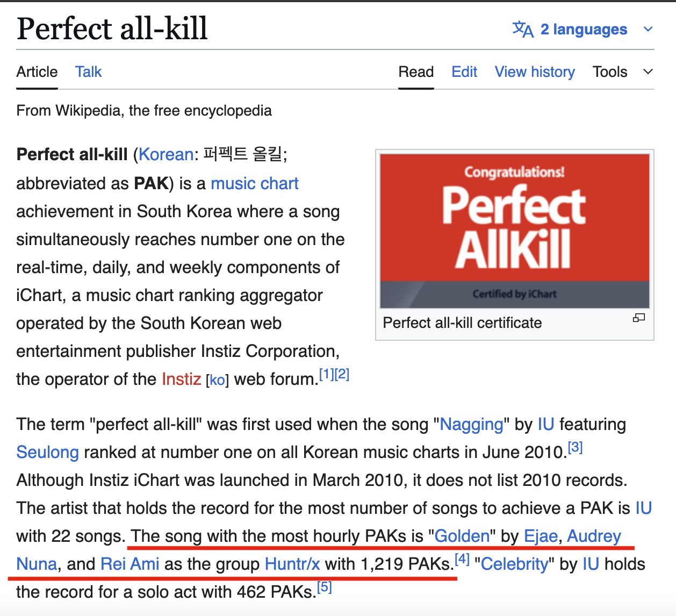Image resolution: width=676 pixels, height=616 pixels.
Task: Open the Edit tab
Action: (464, 72)
